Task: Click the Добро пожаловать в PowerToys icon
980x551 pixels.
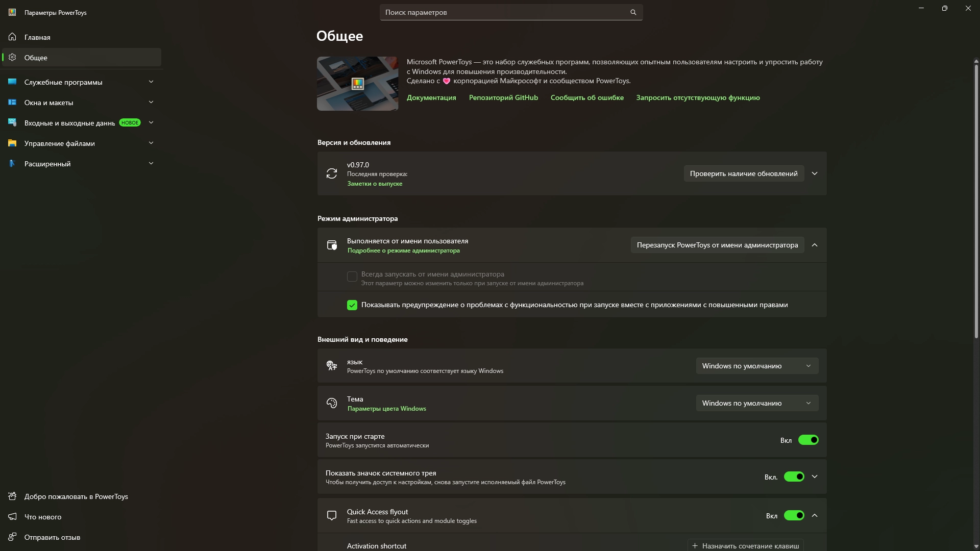Action: [x=12, y=496]
